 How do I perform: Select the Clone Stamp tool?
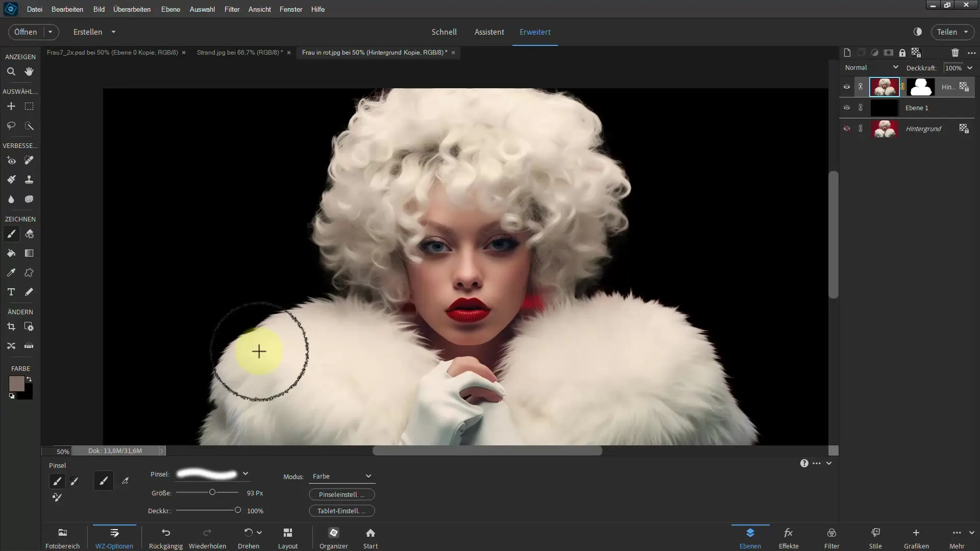tap(29, 180)
